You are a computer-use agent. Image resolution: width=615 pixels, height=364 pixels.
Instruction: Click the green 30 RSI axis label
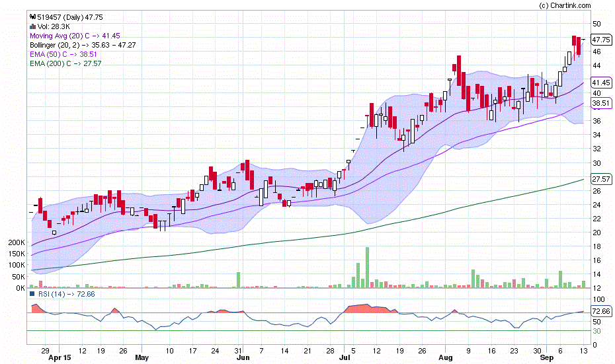click(596, 331)
